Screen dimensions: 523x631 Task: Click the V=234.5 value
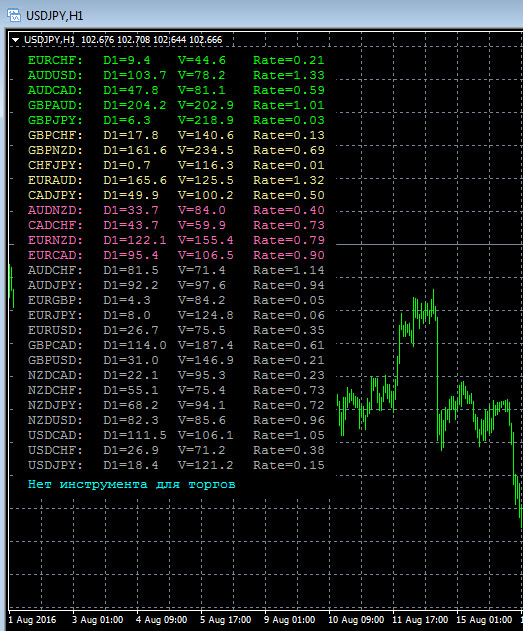point(206,151)
